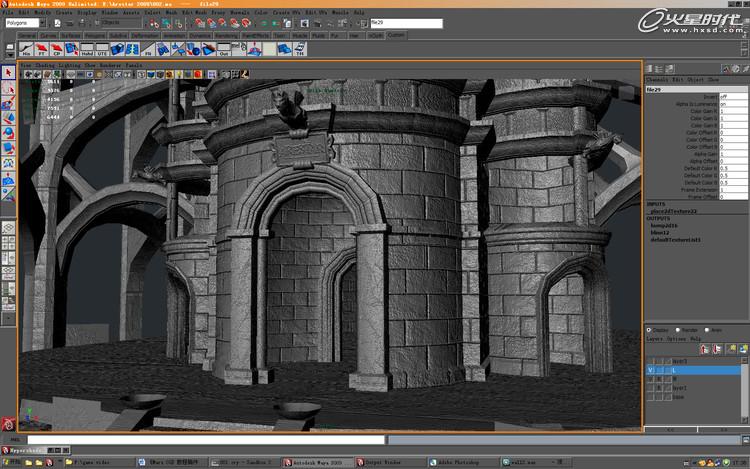Open the Polygons menu set dropdown
This screenshot has width=750, height=469.
pos(42,23)
